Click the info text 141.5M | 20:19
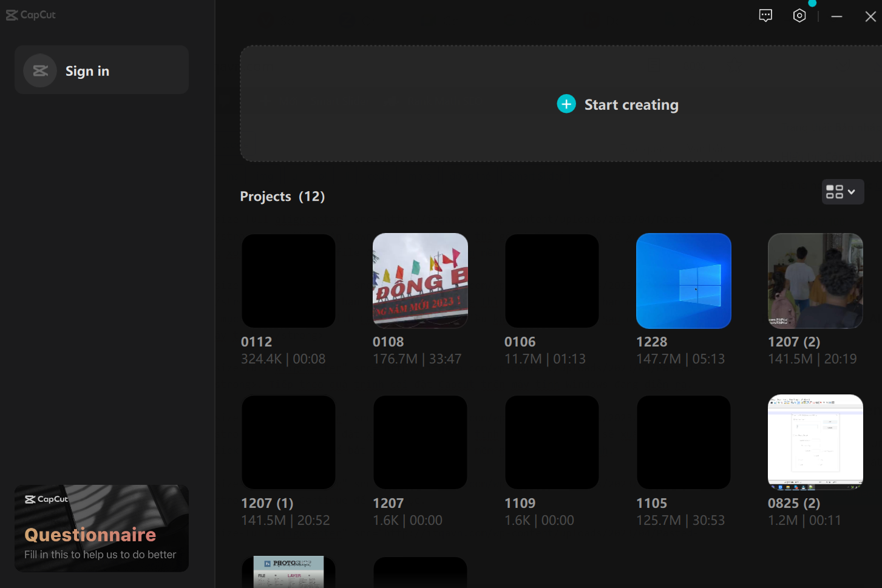 [x=812, y=359]
